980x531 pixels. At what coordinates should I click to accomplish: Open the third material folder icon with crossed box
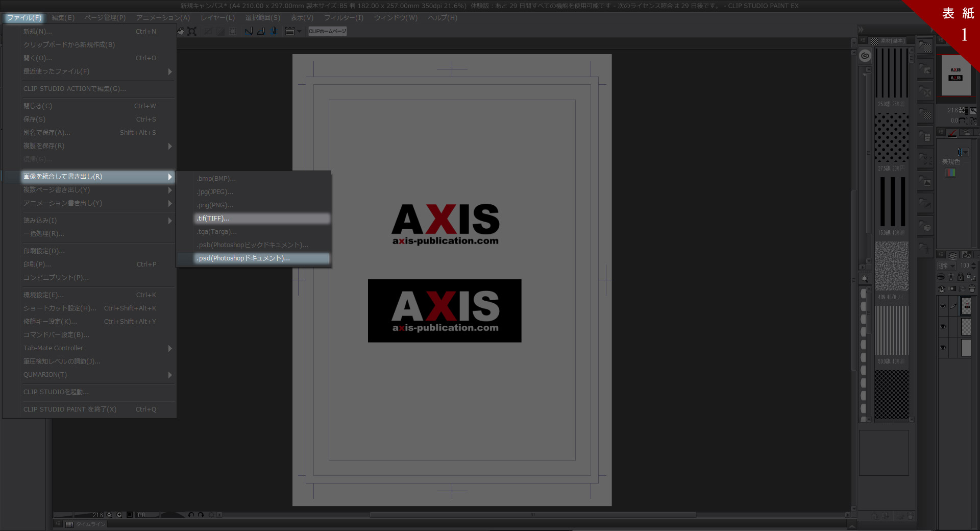pos(925,91)
